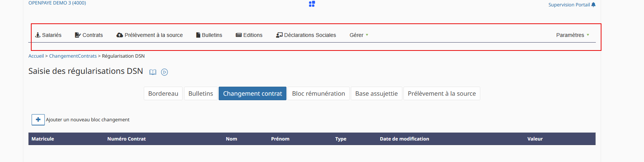Go to Contrats in the navigation bar
The width and height of the screenshot is (644, 162).
coord(89,35)
